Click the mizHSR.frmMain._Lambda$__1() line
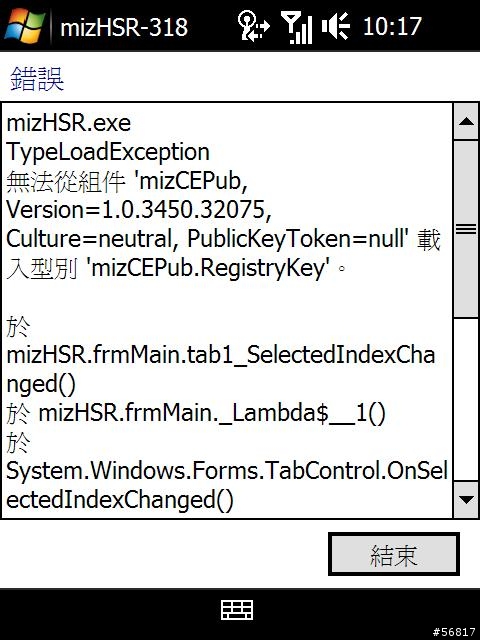 coord(212,413)
